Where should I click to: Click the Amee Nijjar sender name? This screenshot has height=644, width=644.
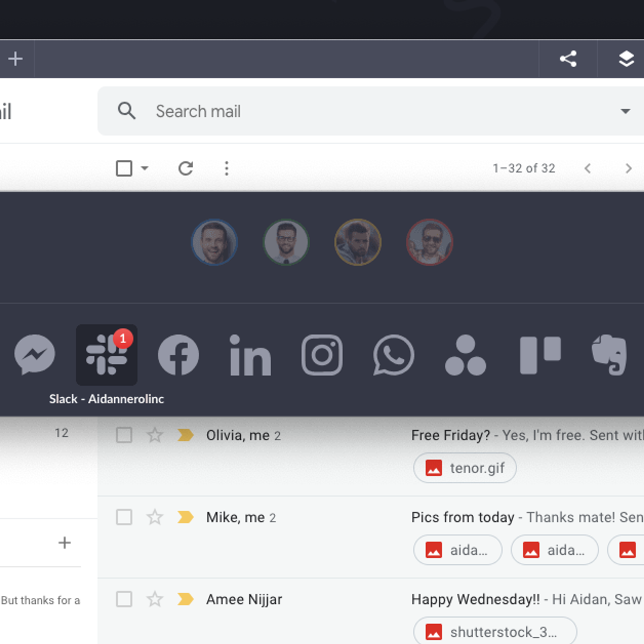coord(244,600)
